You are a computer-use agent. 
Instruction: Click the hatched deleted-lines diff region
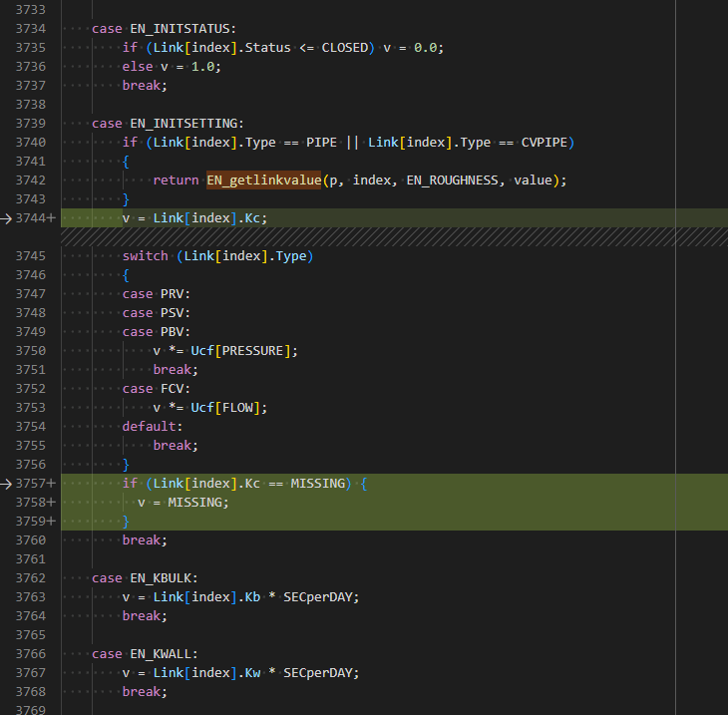[x=394, y=236]
